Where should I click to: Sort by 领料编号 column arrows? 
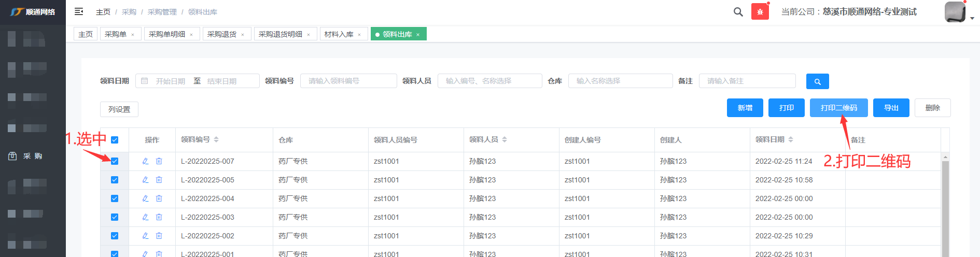click(216, 139)
